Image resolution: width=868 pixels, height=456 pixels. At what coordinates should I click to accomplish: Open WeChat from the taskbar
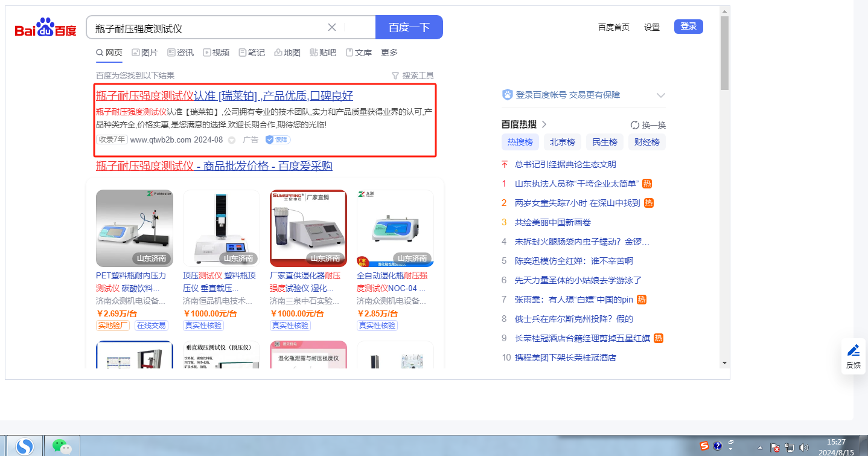click(62, 446)
